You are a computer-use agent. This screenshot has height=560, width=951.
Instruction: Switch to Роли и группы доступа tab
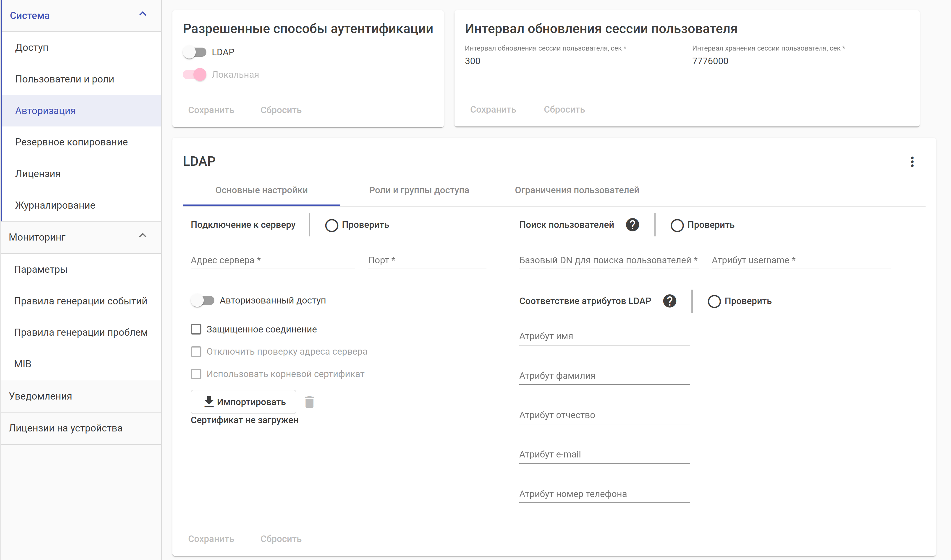[419, 190]
